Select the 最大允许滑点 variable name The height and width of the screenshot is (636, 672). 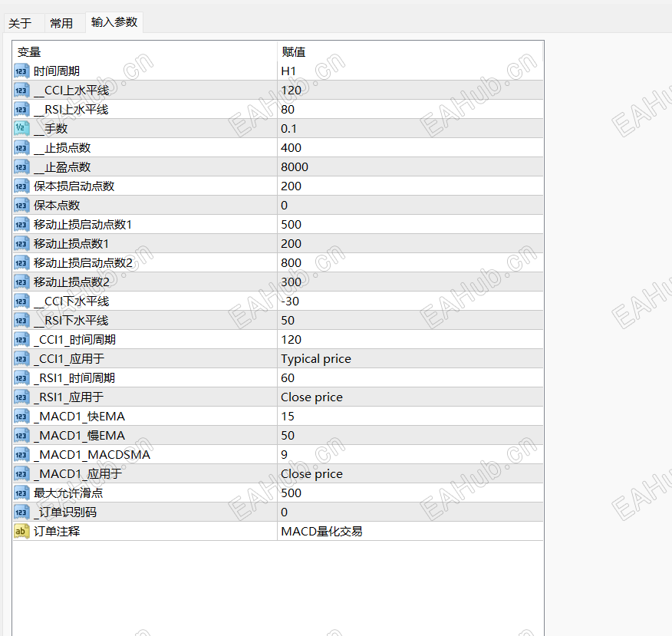coord(68,493)
